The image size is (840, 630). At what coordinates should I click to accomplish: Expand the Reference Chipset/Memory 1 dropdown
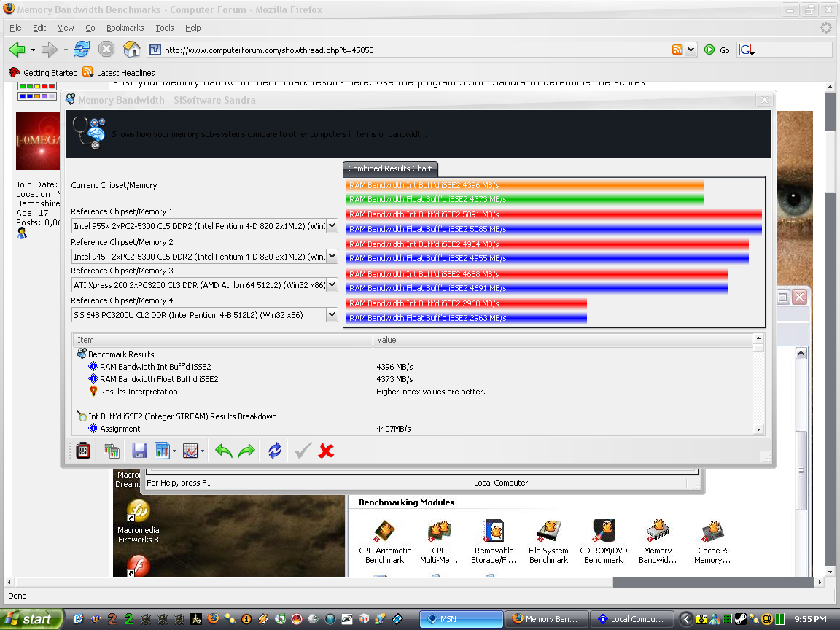pyautogui.click(x=332, y=226)
